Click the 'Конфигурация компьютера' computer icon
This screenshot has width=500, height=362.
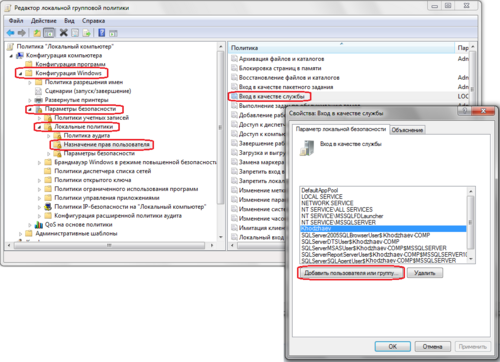[x=20, y=55]
